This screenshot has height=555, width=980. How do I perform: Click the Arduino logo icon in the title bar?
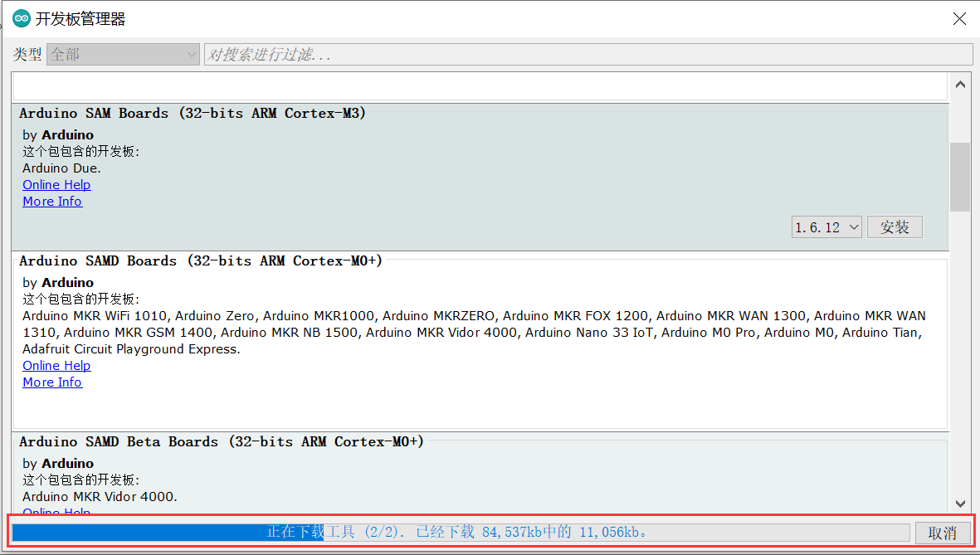22,19
